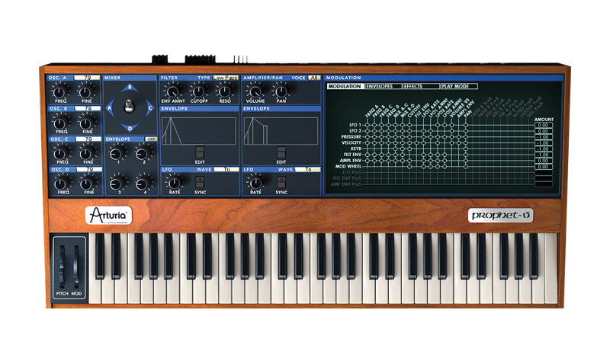Click the KEYB row amount field
Screen dimensions: 610x364
click(x=544, y=148)
